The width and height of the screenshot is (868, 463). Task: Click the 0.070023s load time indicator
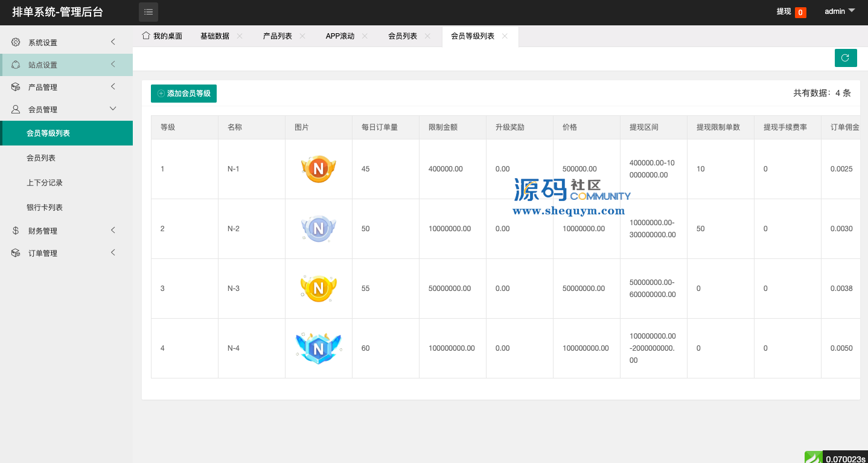point(845,459)
